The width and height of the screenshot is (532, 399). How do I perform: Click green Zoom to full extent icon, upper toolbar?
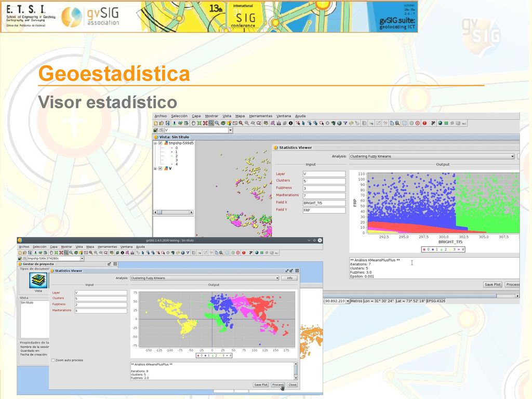coord(199,123)
